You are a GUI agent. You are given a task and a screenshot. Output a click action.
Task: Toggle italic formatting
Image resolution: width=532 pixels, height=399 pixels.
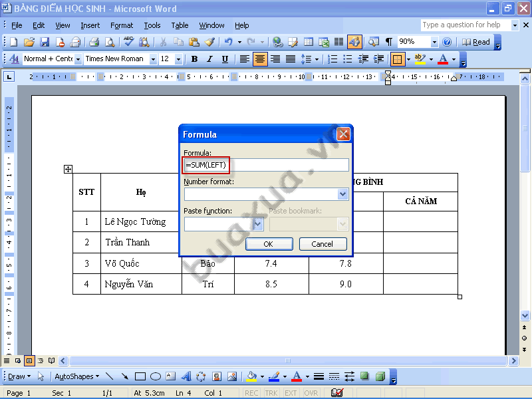pyautogui.click(x=209, y=59)
